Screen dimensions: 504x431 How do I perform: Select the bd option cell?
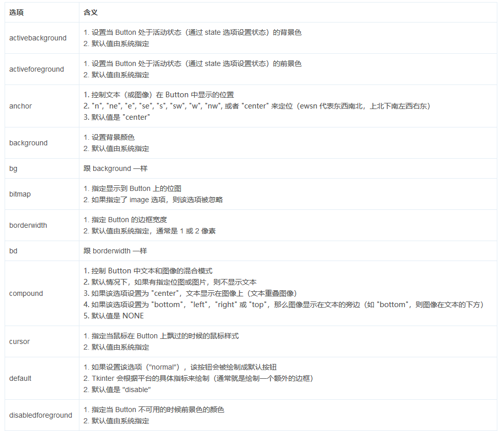[13, 251]
